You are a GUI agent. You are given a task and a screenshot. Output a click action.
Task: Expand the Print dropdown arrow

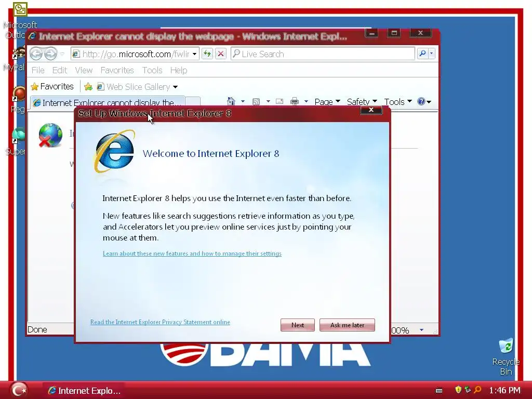pyautogui.click(x=306, y=101)
